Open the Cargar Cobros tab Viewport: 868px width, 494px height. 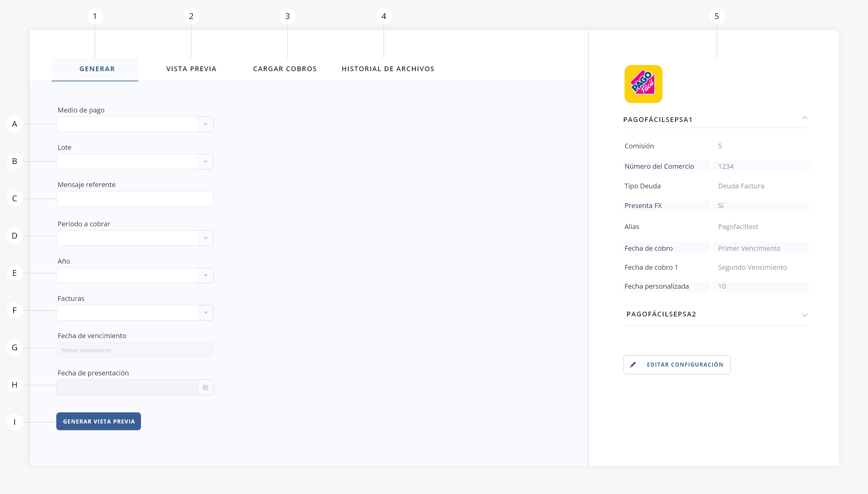(x=285, y=69)
